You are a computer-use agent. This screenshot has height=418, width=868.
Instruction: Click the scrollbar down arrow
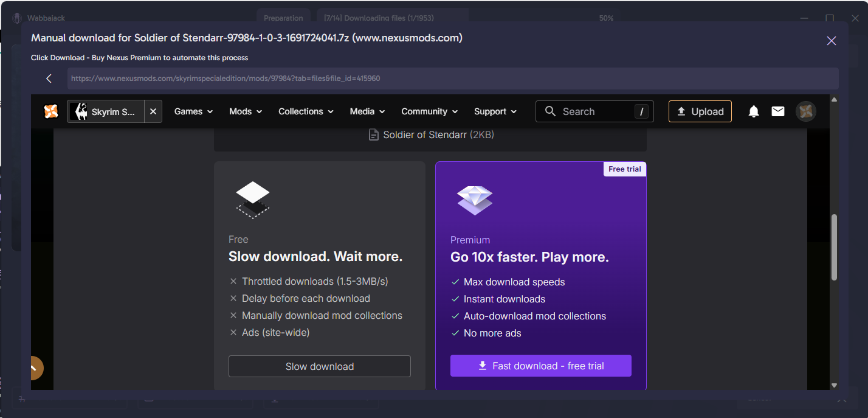(x=834, y=385)
